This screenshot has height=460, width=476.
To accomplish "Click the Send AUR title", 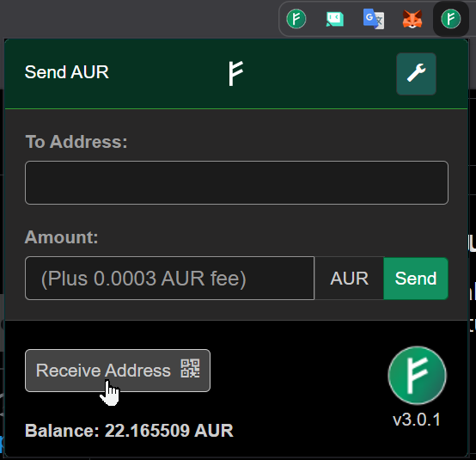I will pyautogui.click(x=67, y=72).
